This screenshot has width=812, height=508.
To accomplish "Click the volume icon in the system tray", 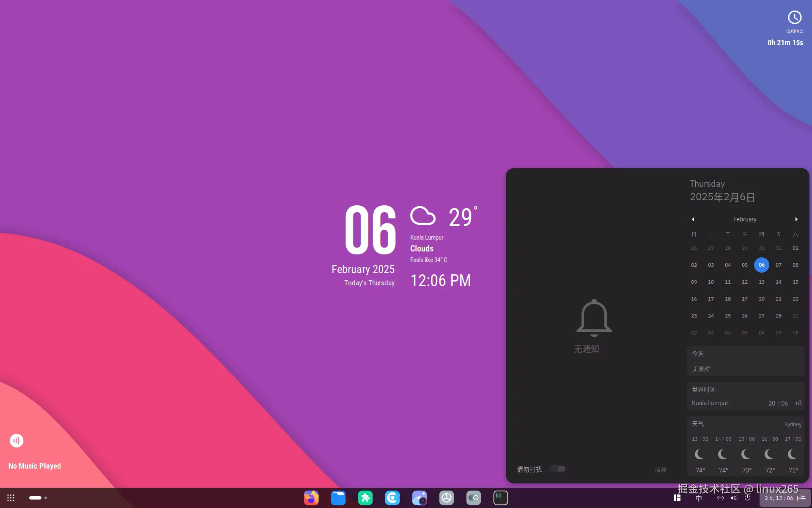I will (x=734, y=498).
